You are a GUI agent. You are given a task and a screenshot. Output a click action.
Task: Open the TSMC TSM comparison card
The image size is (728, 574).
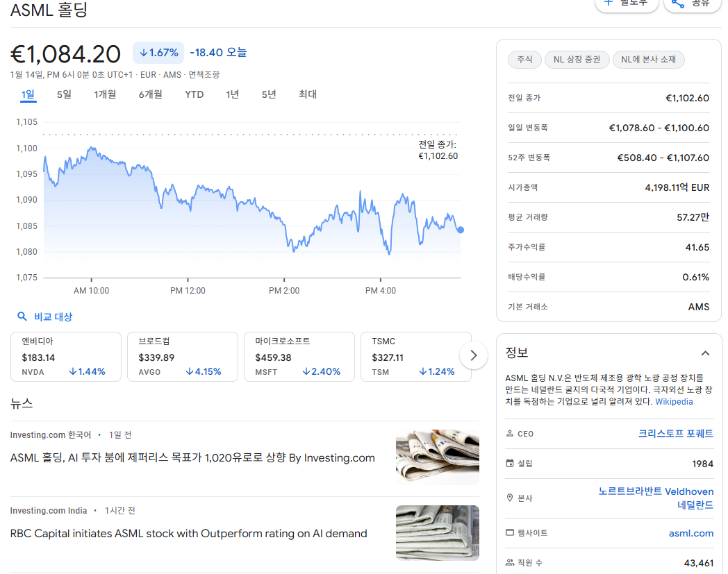click(x=415, y=356)
